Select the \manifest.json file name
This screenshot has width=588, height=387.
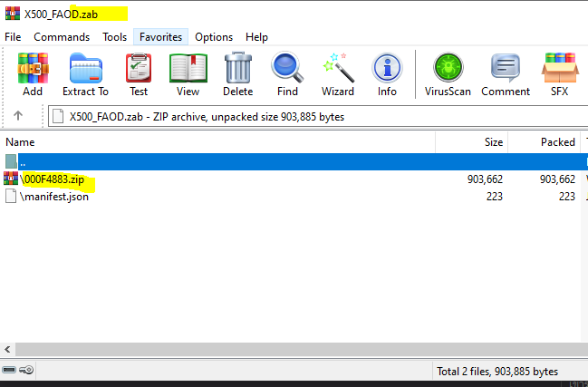point(54,197)
